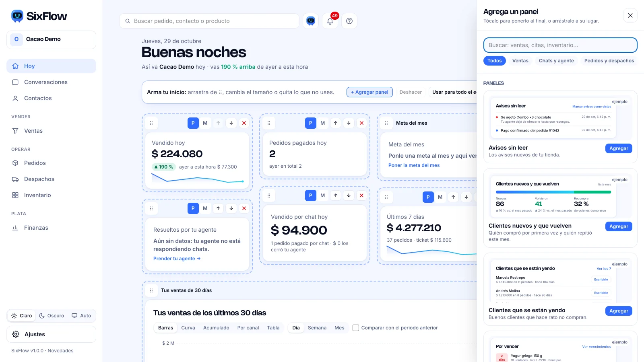Open Finanzas in the sidebar
Viewport: 644px width, 362px height.
tap(51, 228)
